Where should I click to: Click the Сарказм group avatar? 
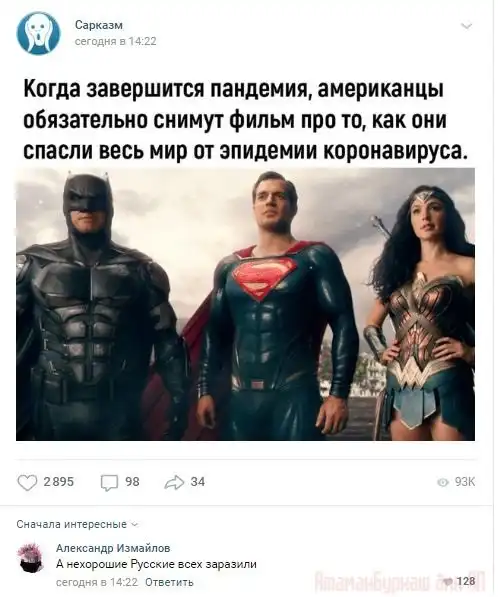(38, 33)
